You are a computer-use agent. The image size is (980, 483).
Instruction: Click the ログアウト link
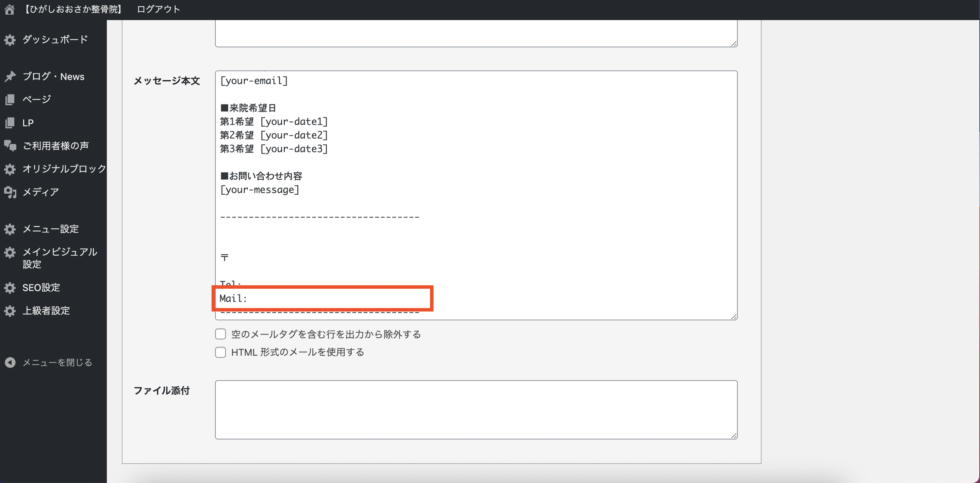coord(158,9)
